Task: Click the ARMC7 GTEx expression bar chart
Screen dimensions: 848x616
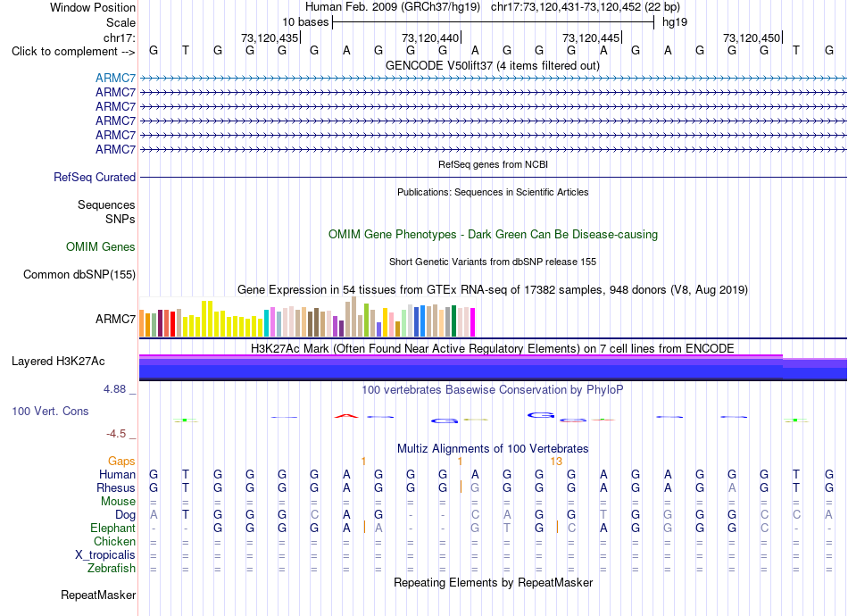Action: (x=307, y=317)
